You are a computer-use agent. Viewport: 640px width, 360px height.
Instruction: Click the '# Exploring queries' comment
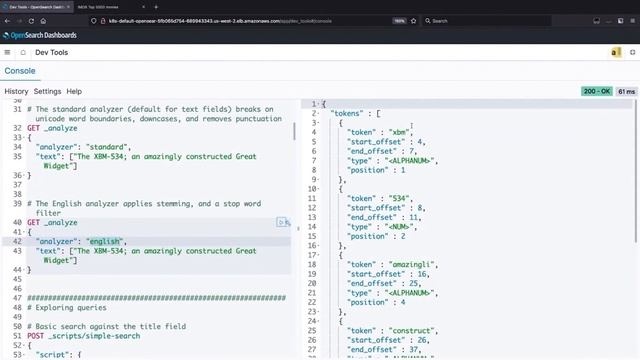point(67,308)
